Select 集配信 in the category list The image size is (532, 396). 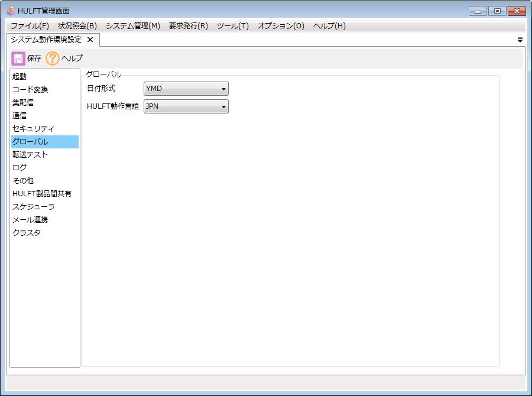pos(45,102)
